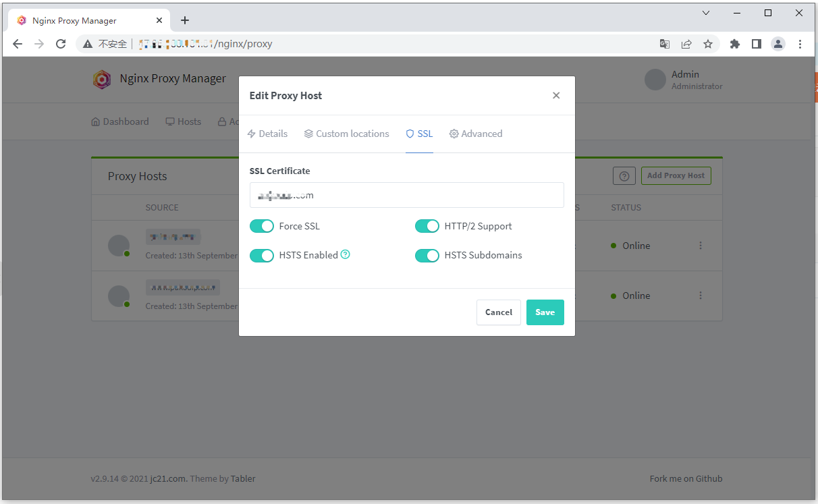Go back with the browser back arrow
818x504 pixels.
tap(18, 44)
